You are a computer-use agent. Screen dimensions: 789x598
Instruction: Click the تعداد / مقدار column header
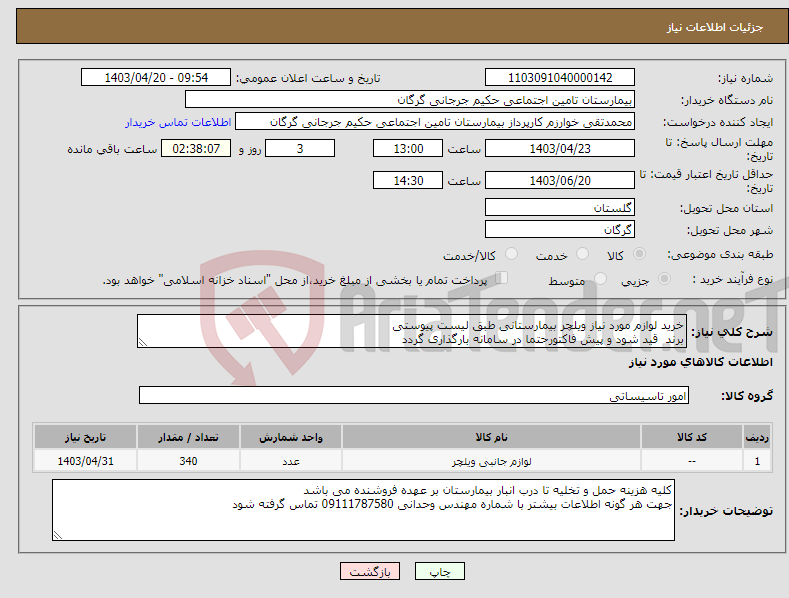pos(188,437)
